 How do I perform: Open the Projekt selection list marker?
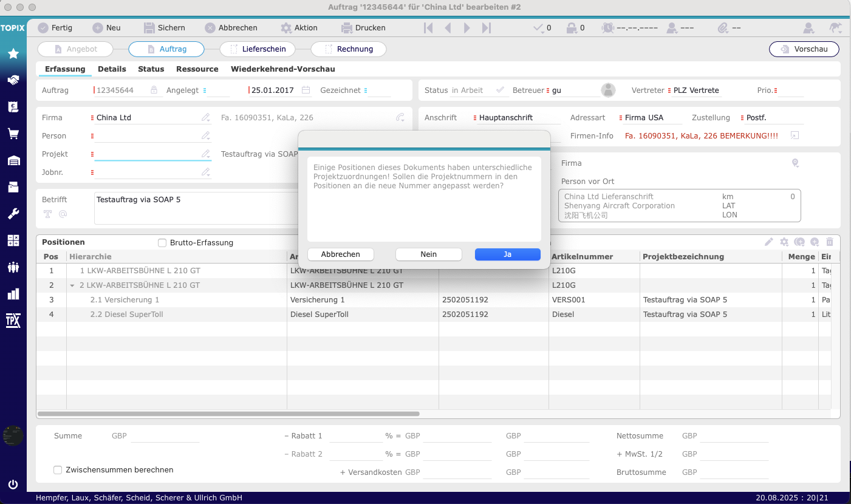coord(92,154)
